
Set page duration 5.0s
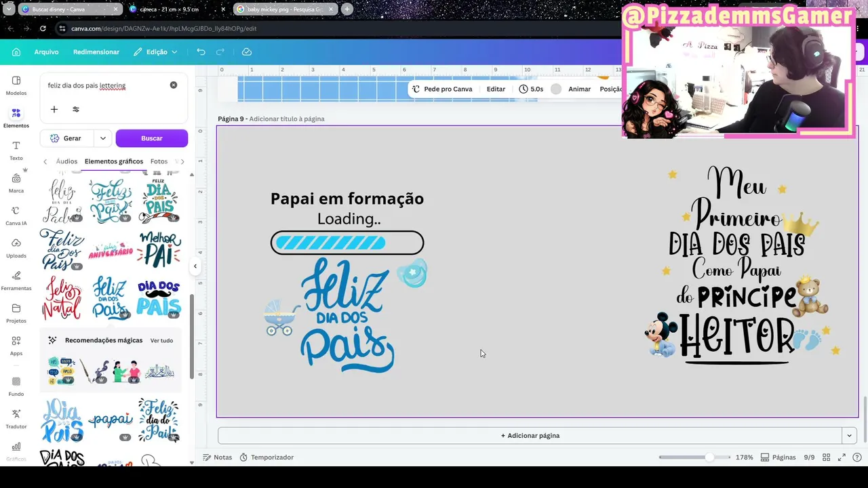(x=531, y=89)
